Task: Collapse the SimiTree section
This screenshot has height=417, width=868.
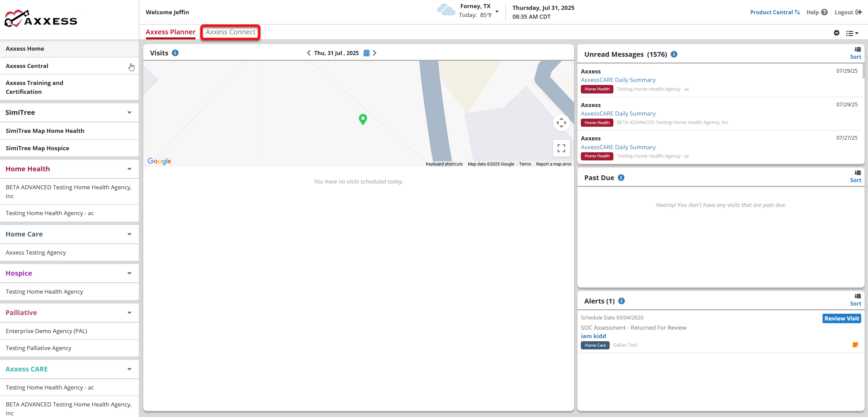Action: (x=129, y=112)
